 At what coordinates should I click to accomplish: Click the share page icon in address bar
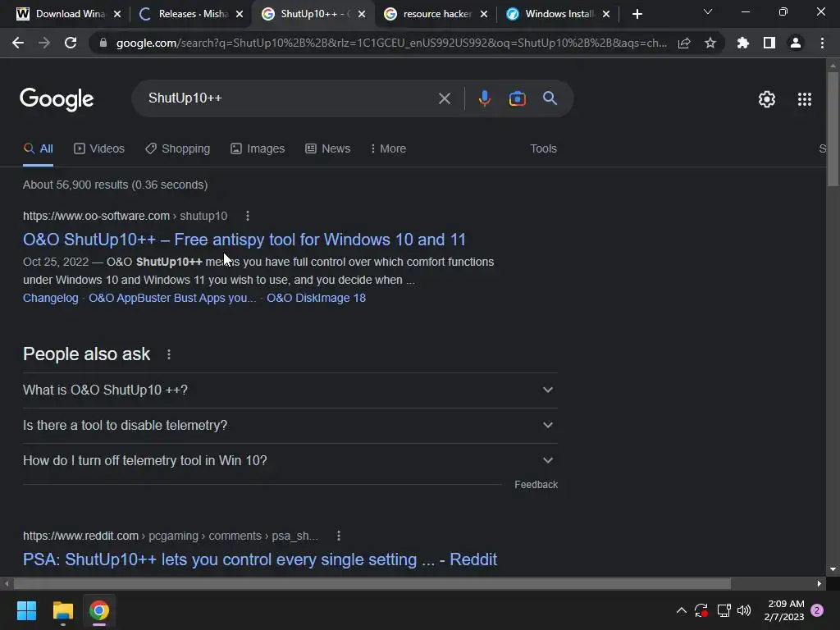684,43
